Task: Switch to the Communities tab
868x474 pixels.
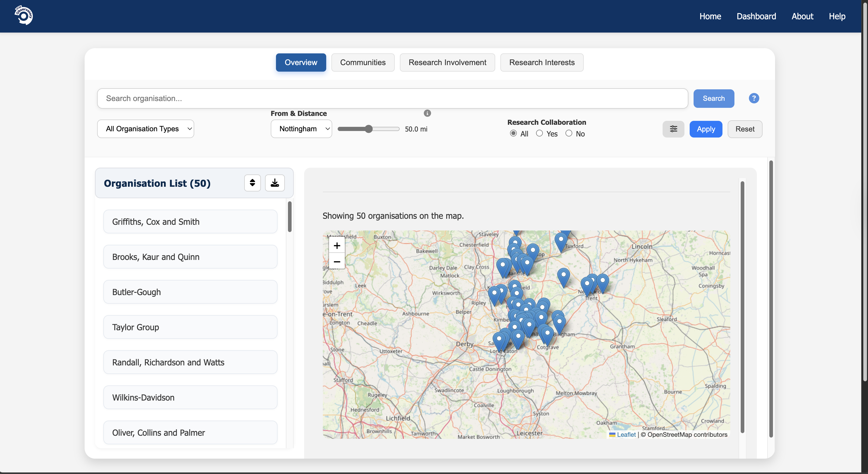Action: [x=363, y=62]
